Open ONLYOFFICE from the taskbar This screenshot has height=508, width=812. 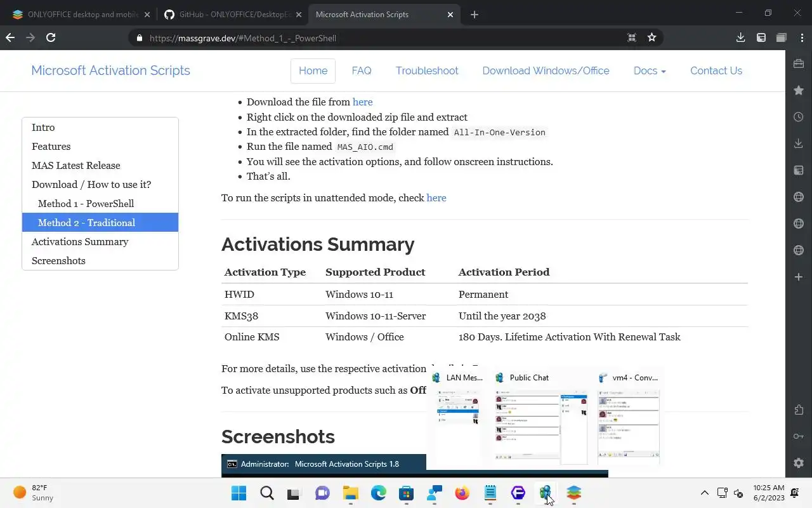click(x=574, y=493)
